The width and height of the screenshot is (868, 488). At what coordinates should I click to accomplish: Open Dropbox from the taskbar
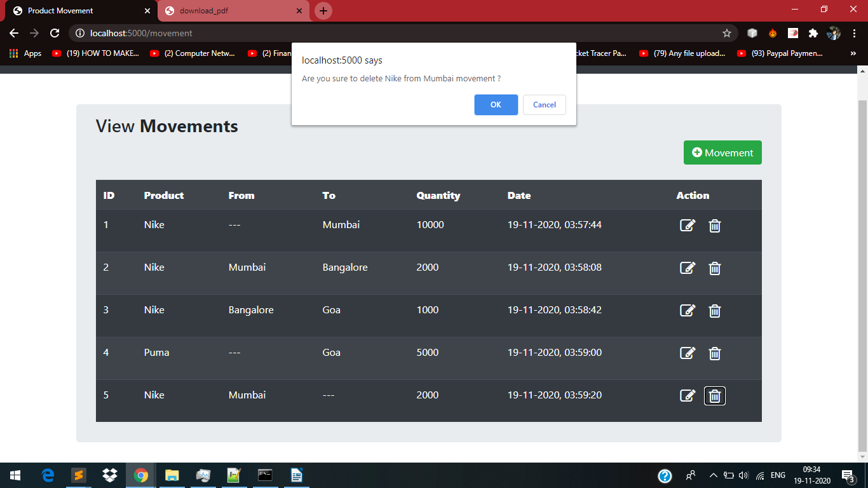pos(110,475)
